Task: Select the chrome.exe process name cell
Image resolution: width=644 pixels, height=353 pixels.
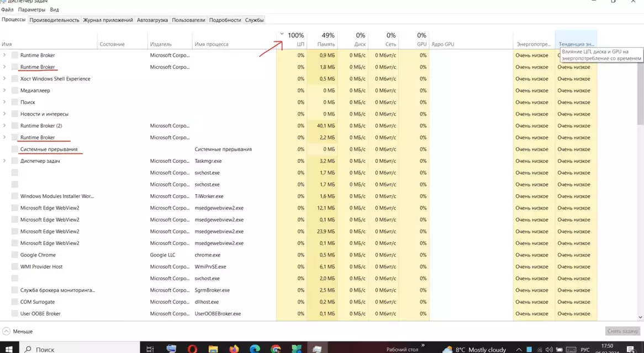Action: [208, 255]
